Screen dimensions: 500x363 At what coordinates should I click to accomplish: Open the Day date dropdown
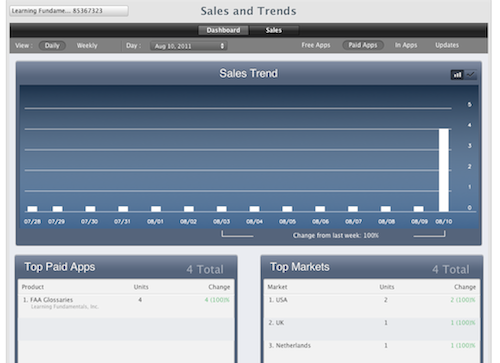point(189,46)
